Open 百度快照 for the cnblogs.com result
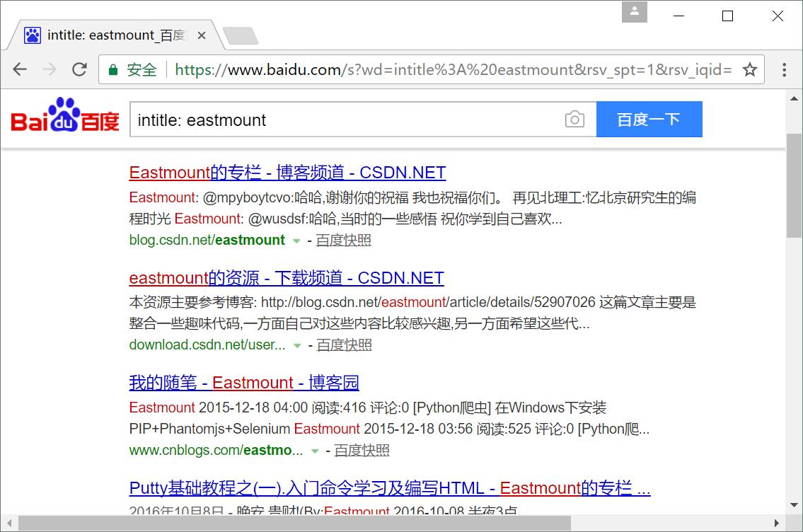The height and width of the screenshot is (532, 803). pyautogui.click(x=362, y=450)
